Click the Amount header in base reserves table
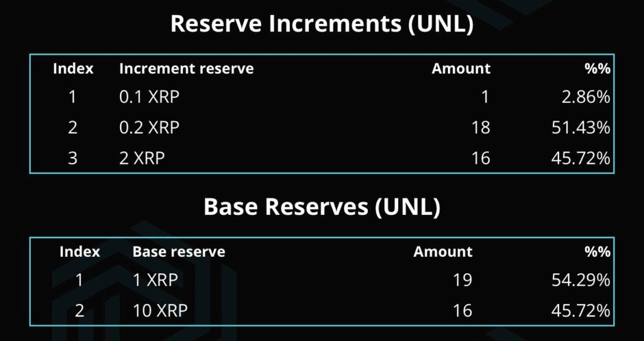644x341 pixels. pos(443,252)
